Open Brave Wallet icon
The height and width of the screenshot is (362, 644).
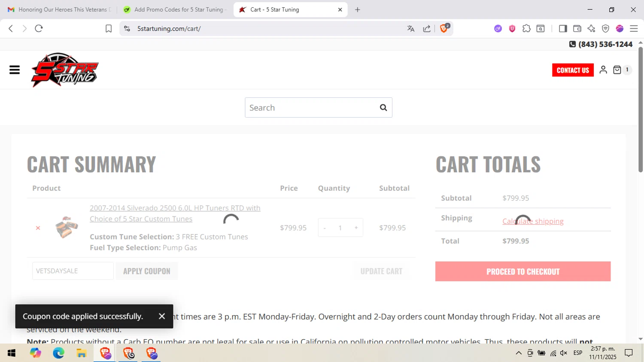coord(577,28)
